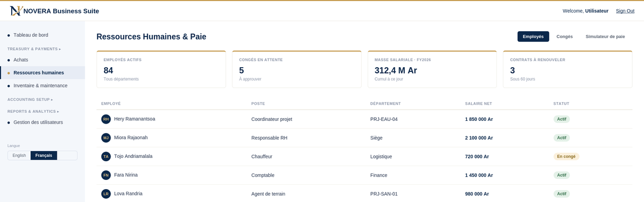This screenshot has width=644, height=202.
Task: Click the Agent de terrain cell
Action: (268, 194)
